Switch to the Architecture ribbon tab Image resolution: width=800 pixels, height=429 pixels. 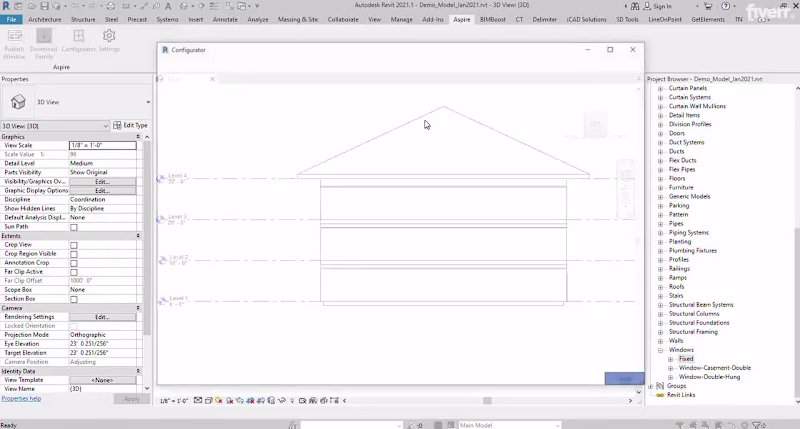(x=45, y=19)
